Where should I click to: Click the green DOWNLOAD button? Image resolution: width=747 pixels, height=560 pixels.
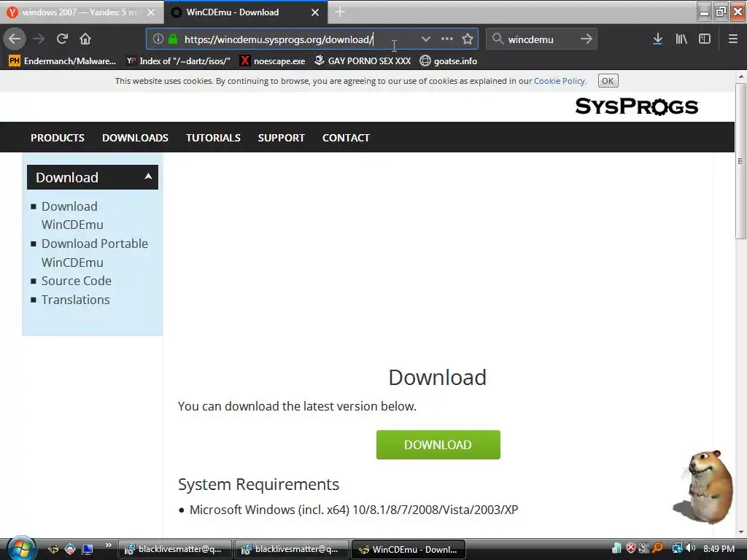pyautogui.click(x=438, y=445)
